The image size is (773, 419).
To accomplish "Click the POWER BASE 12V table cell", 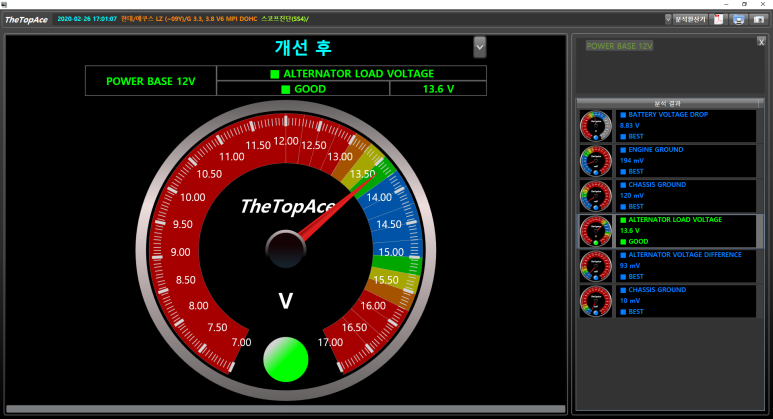I will tap(151, 81).
